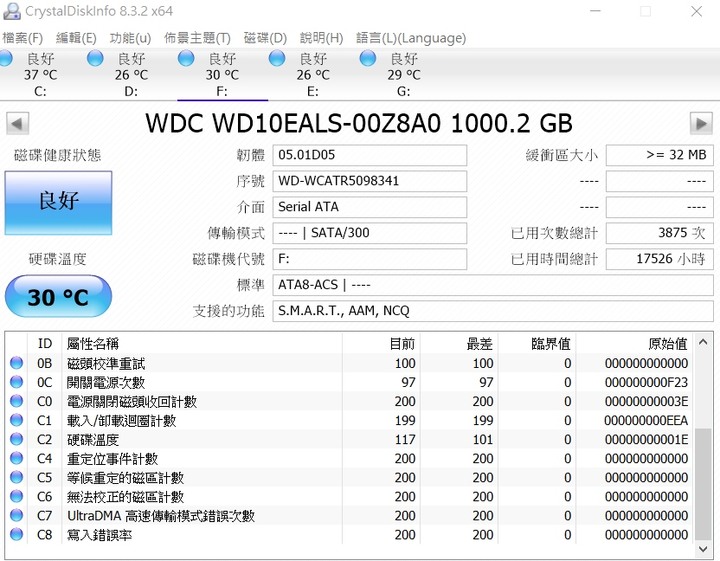Open the 語言(L)(Language) menu

tap(411, 38)
